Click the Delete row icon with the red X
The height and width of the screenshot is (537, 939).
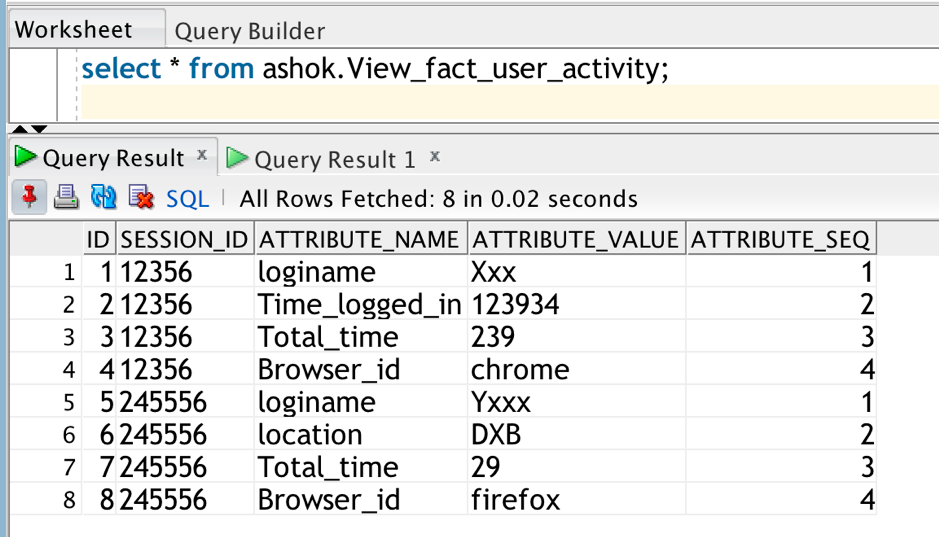[141, 197]
